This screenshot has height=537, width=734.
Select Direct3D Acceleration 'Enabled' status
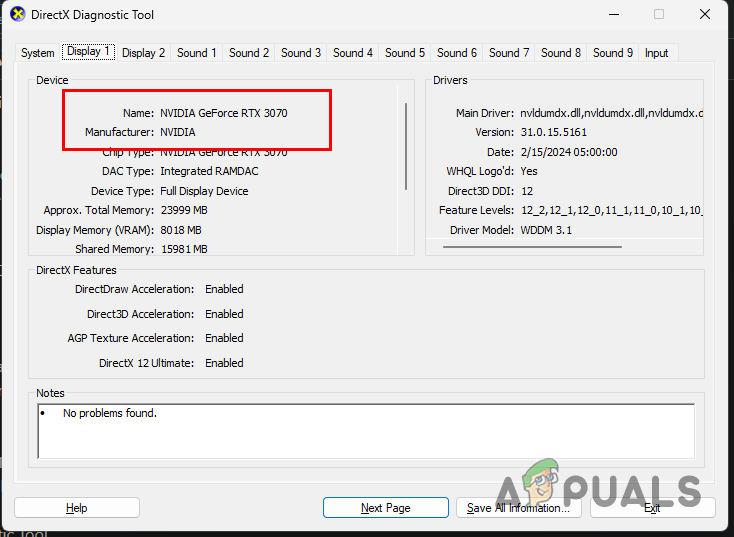click(x=224, y=314)
